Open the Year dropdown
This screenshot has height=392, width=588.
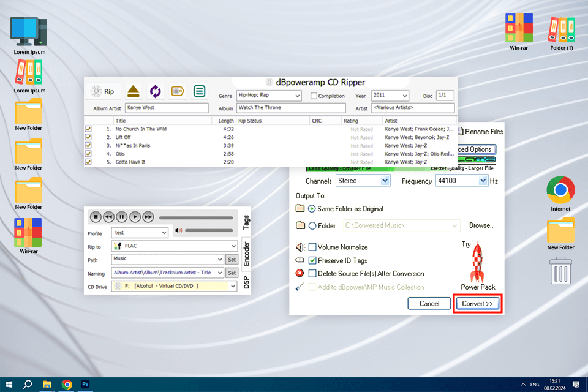point(405,96)
